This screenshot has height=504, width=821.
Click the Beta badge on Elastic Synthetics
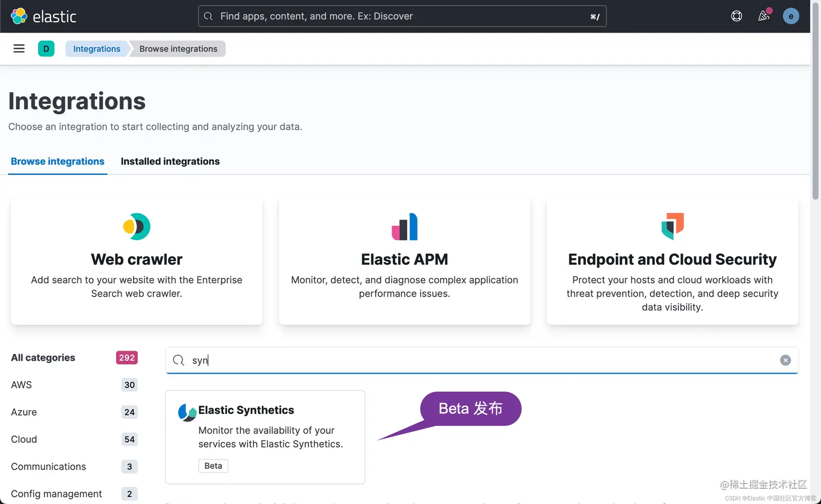click(x=213, y=466)
